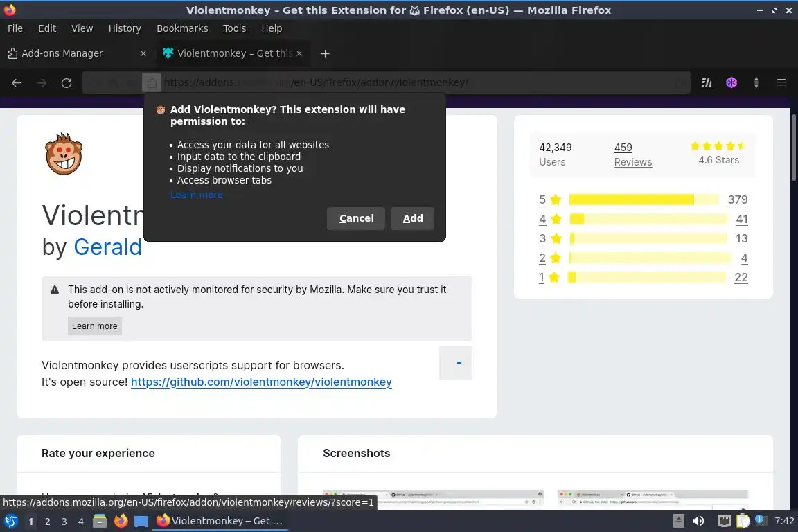Viewport: 798px width, 532px height.
Task: Click Learn more under security warning
Action: click(x=95, y=326)
